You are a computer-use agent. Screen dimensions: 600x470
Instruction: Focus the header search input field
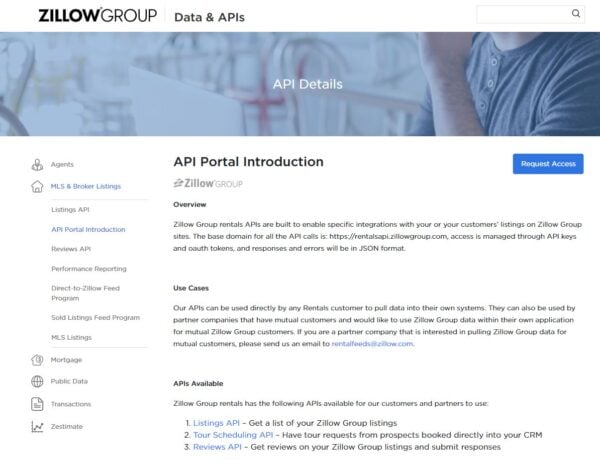pos(530,14)
